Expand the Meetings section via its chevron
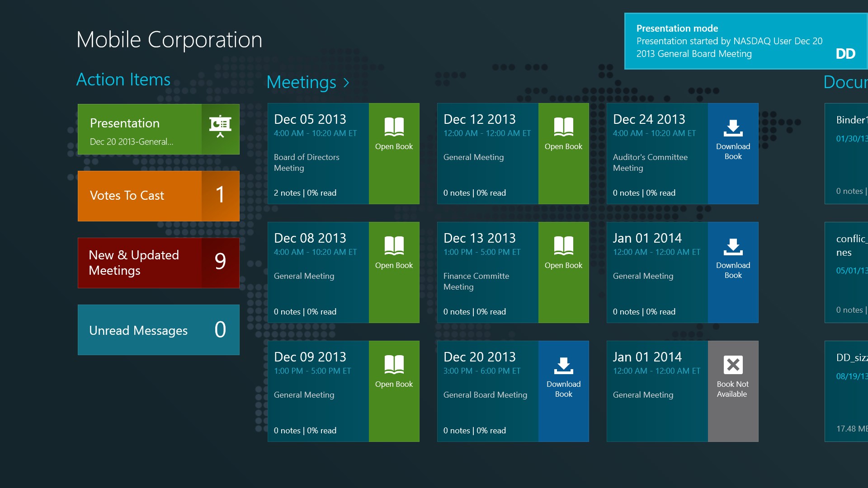The height and width of the screenshot is (488, 868). 346,83
